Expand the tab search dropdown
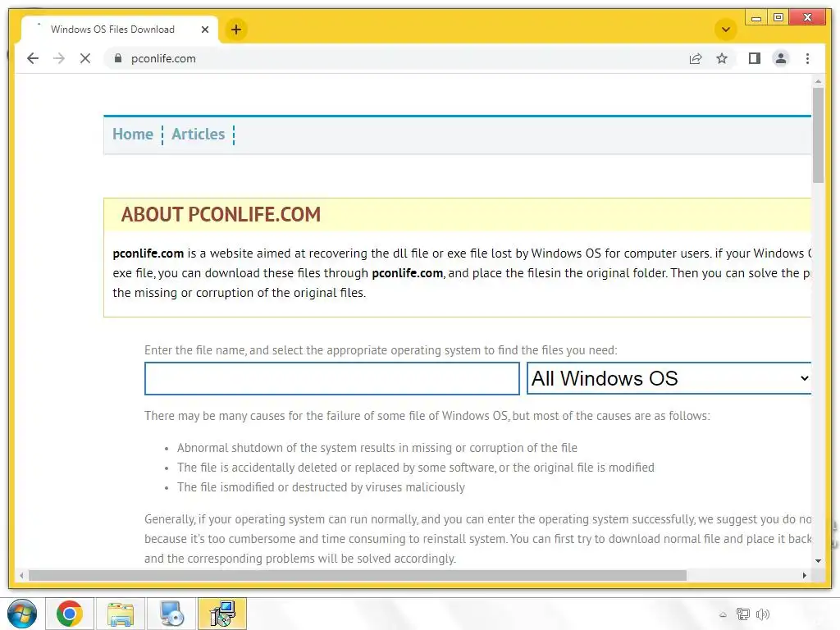Image resolution: width=840 pixels, height=630 pixels. coord(726,30)
